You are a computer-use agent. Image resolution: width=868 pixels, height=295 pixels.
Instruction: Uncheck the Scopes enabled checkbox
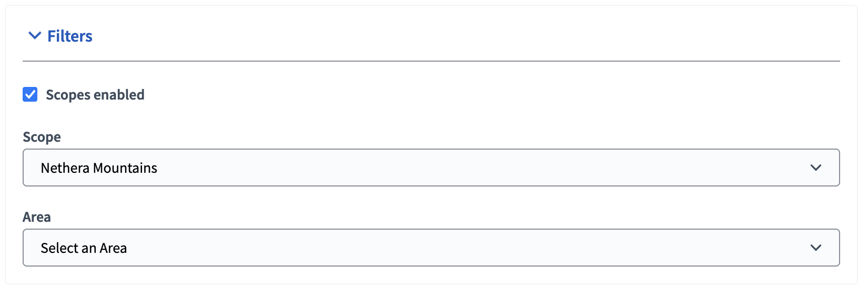pos(30,95)
